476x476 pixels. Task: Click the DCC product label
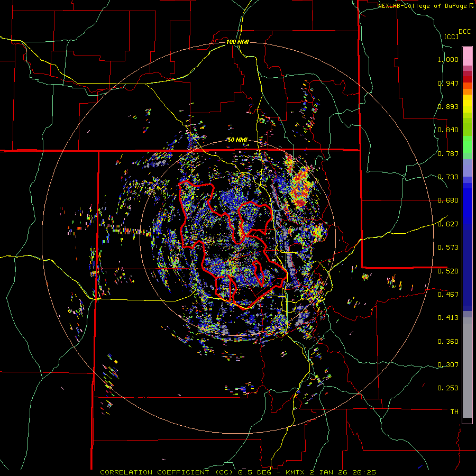pos(464,32)
